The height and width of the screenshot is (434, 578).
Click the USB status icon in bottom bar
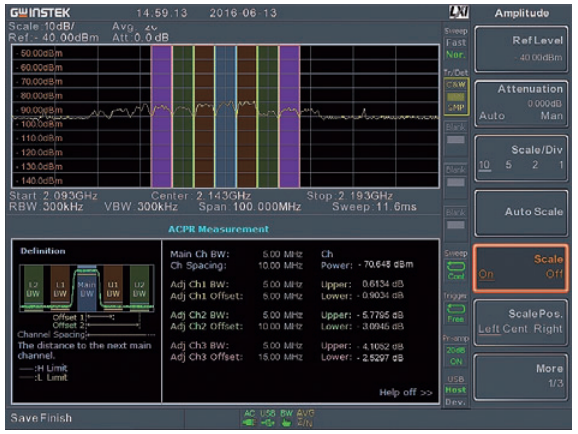268,418
